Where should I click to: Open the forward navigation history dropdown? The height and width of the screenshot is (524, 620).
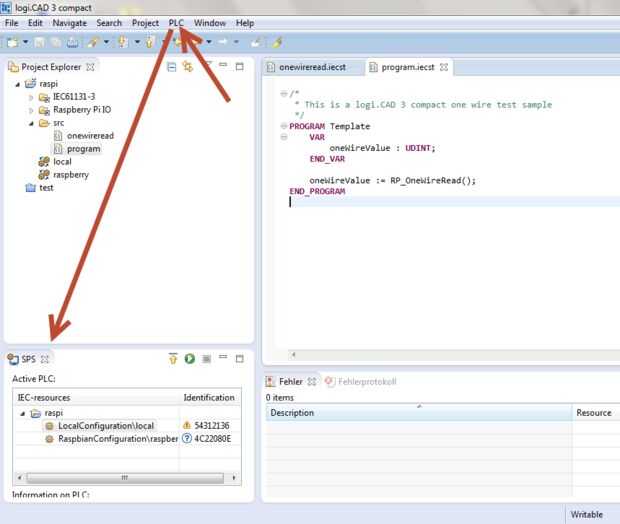(236, 42)
